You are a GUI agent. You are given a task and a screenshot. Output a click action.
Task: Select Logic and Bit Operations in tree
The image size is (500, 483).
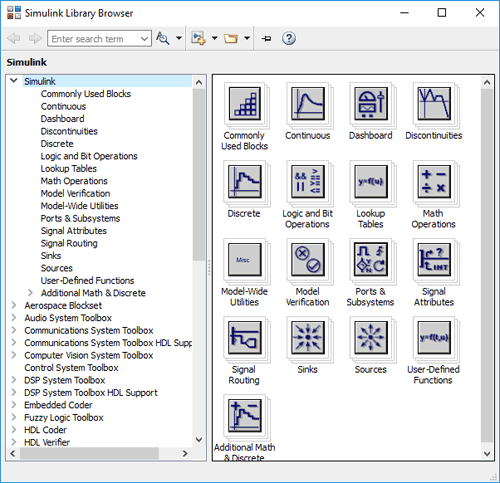point(89,156)
